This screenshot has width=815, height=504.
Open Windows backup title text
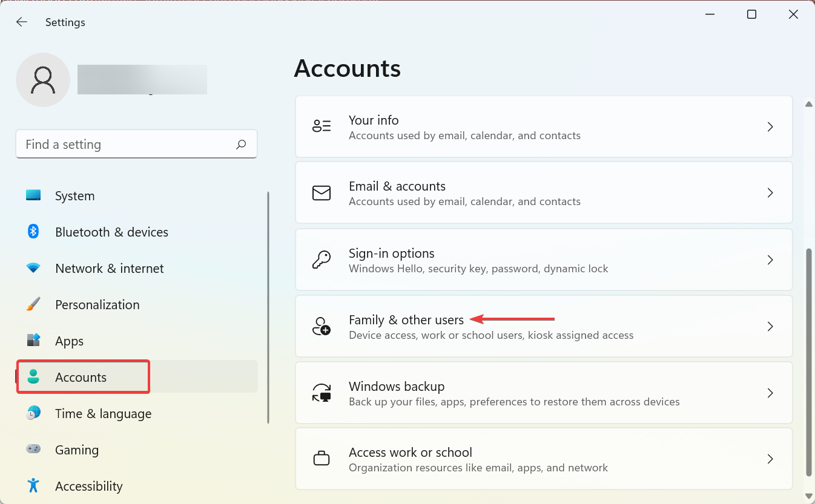pos(397,386)
